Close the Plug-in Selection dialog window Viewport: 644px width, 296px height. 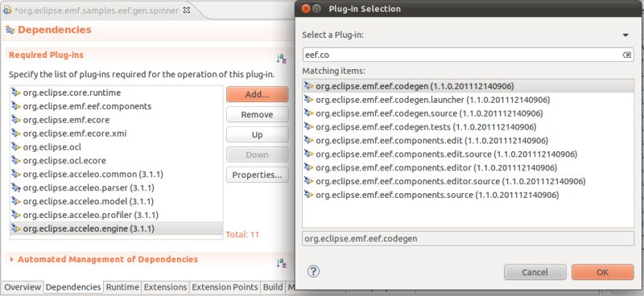click(305, 9)
